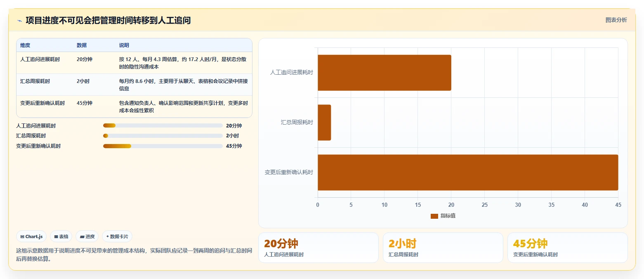This screenshot has height=279, width=644.
Task: Click the 20分钟 value beside progress bar
Action: coord(234,126)
